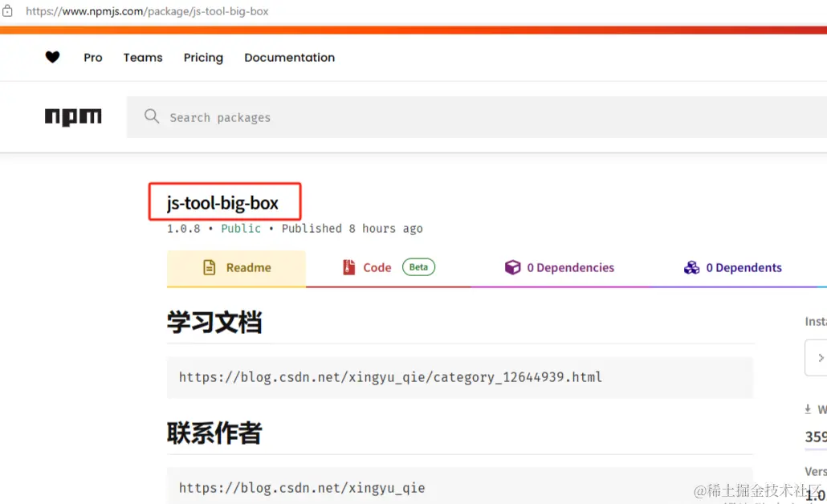
Task: Click 'Published 8 hours ago' text
Action: tap(352, 229)
